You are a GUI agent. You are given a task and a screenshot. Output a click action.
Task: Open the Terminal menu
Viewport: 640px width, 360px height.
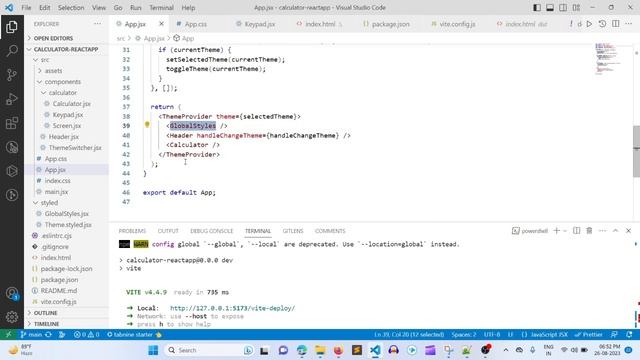pyautogui.click(x=161, y=8)
